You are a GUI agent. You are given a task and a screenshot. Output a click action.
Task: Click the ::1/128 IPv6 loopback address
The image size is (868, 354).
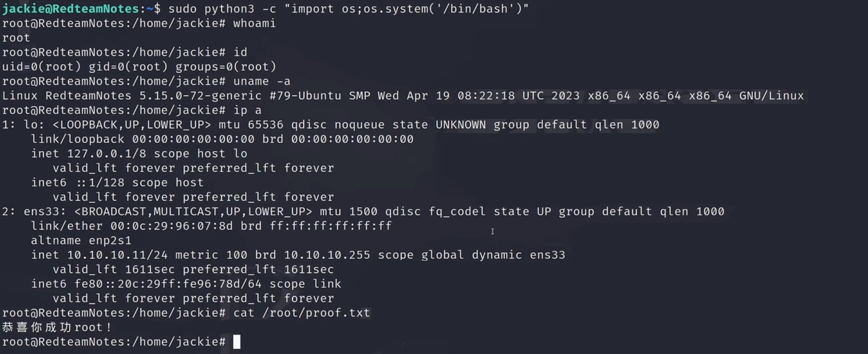(99, 182)
